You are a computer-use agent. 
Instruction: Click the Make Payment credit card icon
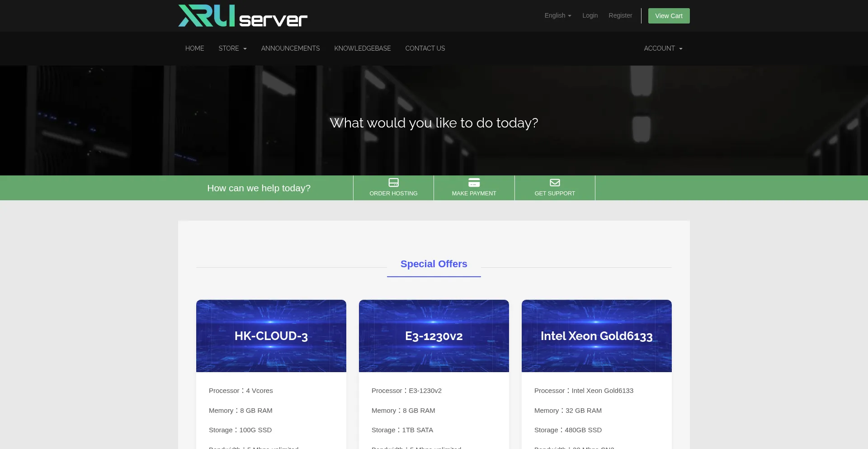pos(474,183)
